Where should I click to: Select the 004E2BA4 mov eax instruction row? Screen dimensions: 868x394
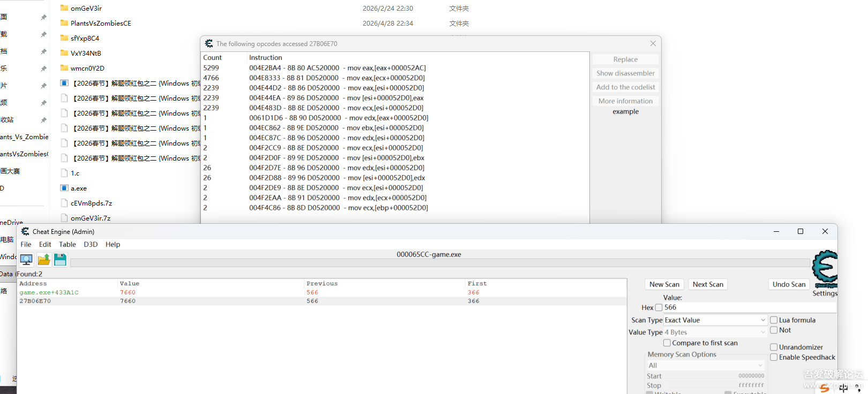point(395,68)
